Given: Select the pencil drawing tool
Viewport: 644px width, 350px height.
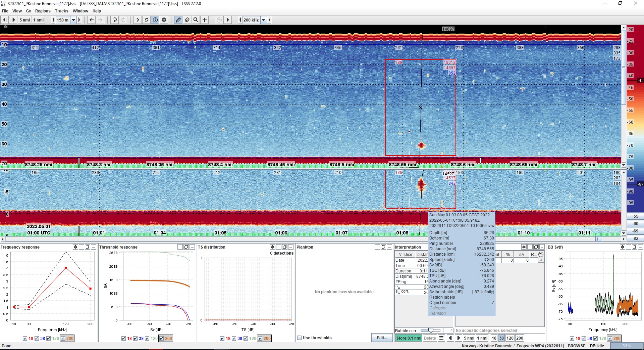Looking at the screenshot, I should 178,20.
